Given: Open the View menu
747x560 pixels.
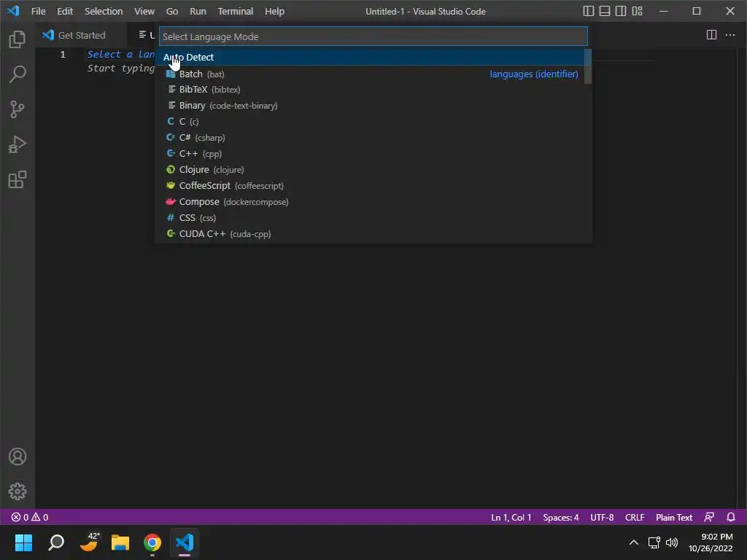Looking at the screenshot, I should pyautogui.click(x=144, y=11).
